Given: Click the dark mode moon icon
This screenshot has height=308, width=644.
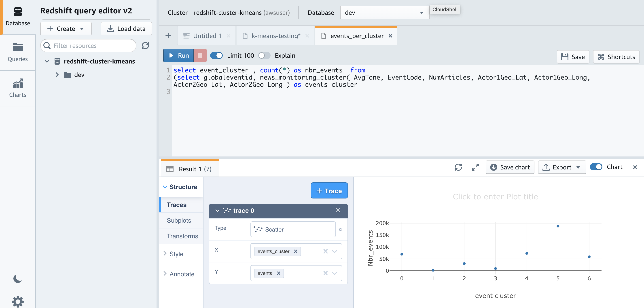Looking at the screenshot, I should click(17, 278).
